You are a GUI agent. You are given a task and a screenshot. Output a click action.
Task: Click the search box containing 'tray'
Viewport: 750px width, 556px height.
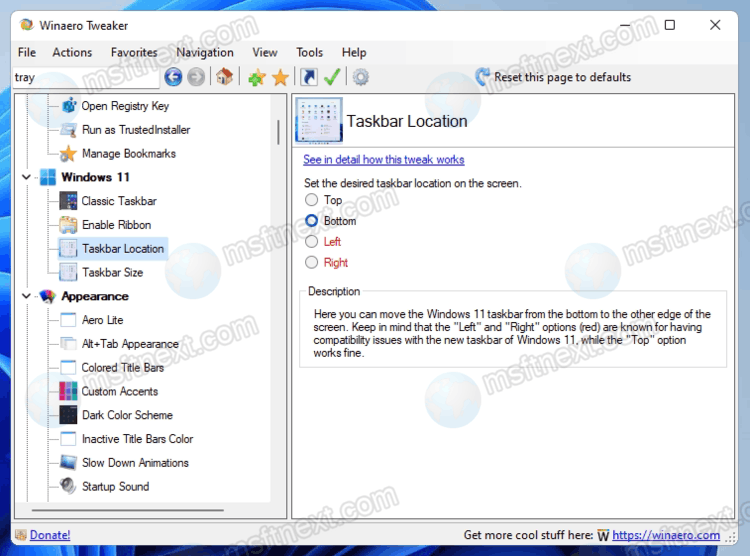[x=86, y=78]
